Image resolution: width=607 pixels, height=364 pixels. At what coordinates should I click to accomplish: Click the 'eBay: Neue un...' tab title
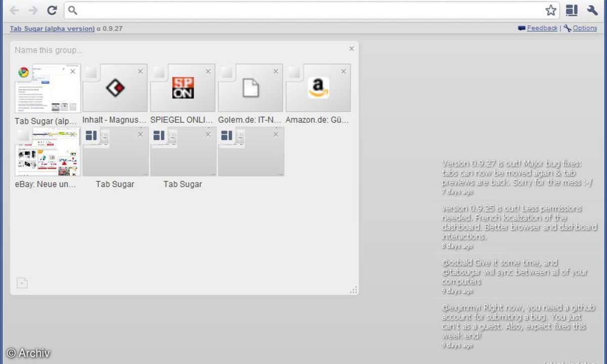[46, 184]
